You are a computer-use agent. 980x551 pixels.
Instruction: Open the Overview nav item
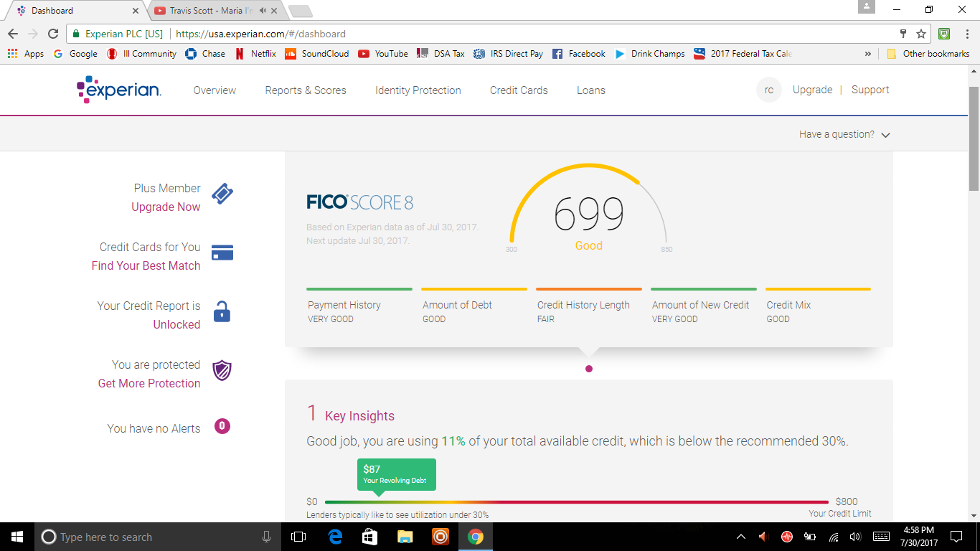point(215,90)
